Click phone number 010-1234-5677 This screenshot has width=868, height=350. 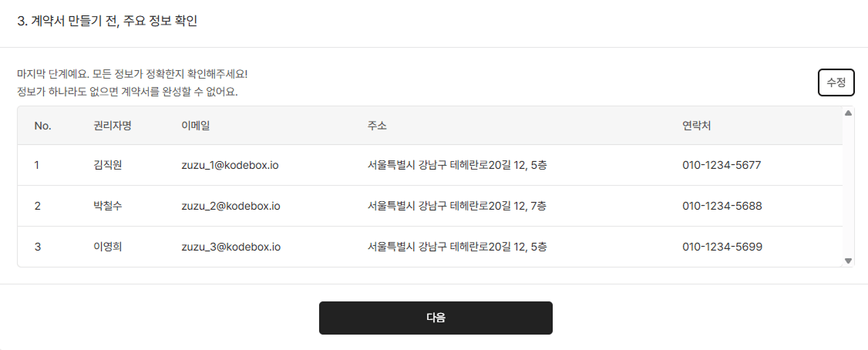pos(722,165)
